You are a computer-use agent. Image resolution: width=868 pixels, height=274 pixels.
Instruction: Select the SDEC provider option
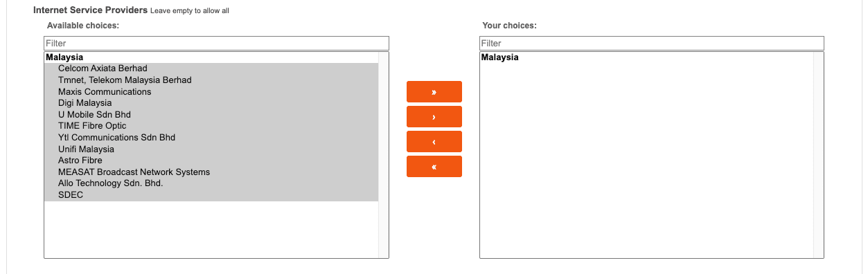211,195
